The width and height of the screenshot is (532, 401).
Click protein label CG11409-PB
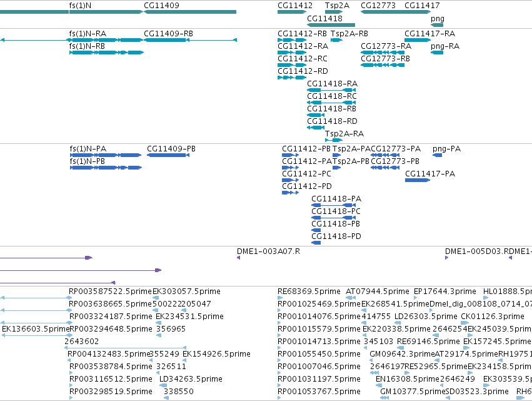click(x=171, y=149)
